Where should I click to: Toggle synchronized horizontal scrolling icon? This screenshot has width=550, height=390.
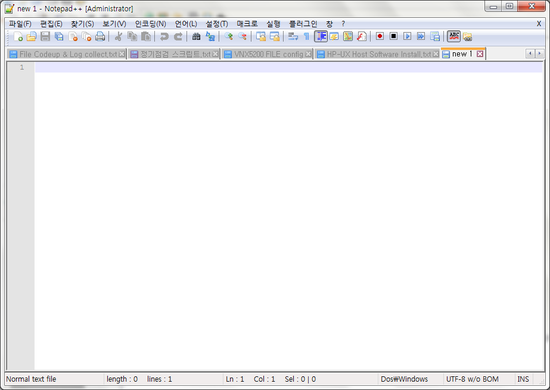(x=274, y=36)
